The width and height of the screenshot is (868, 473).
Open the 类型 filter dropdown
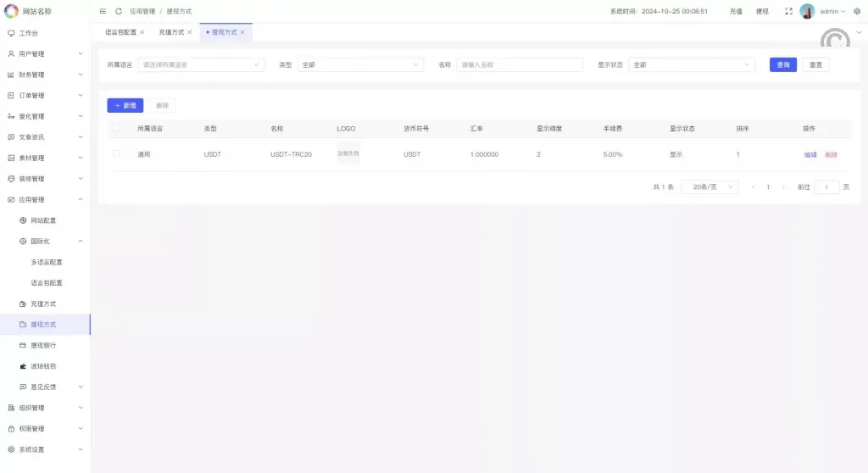tap(361, 64)
